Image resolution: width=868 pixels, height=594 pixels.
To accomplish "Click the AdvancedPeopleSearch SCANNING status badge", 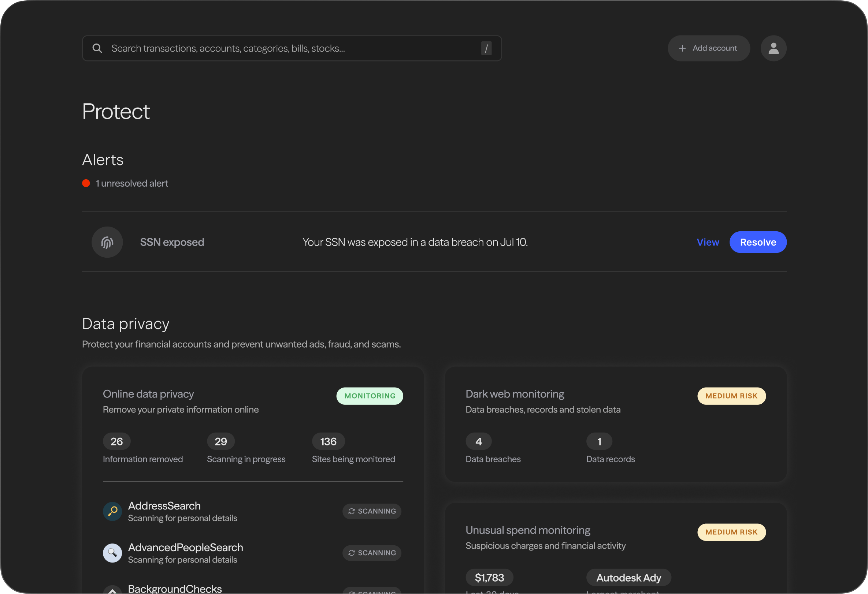I will click(x=372, y=553).
